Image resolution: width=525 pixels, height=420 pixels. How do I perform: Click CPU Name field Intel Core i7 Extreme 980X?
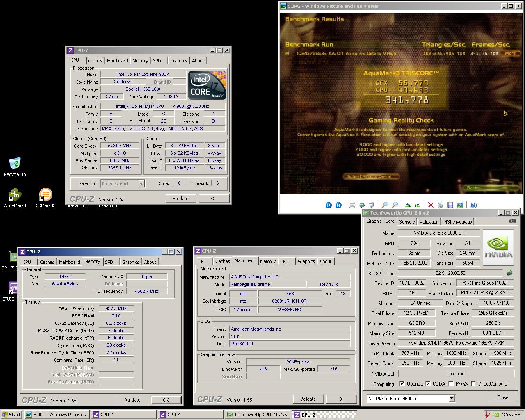click(143, 75)
